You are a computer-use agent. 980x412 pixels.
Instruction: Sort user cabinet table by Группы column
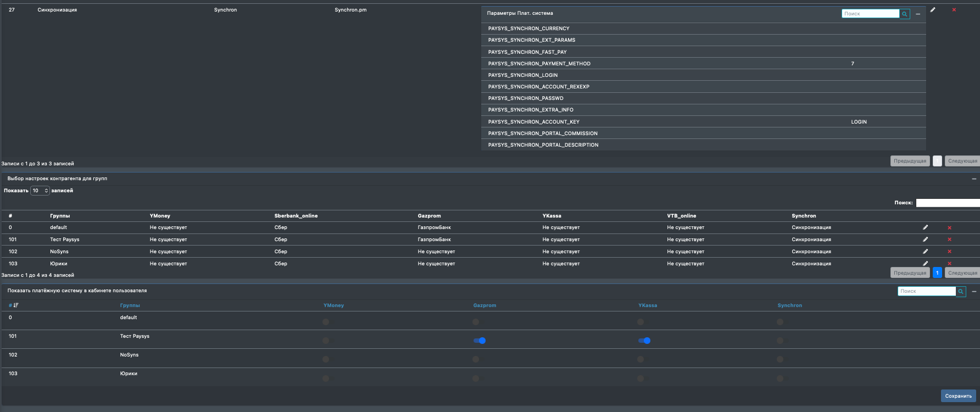pos(130,305)
